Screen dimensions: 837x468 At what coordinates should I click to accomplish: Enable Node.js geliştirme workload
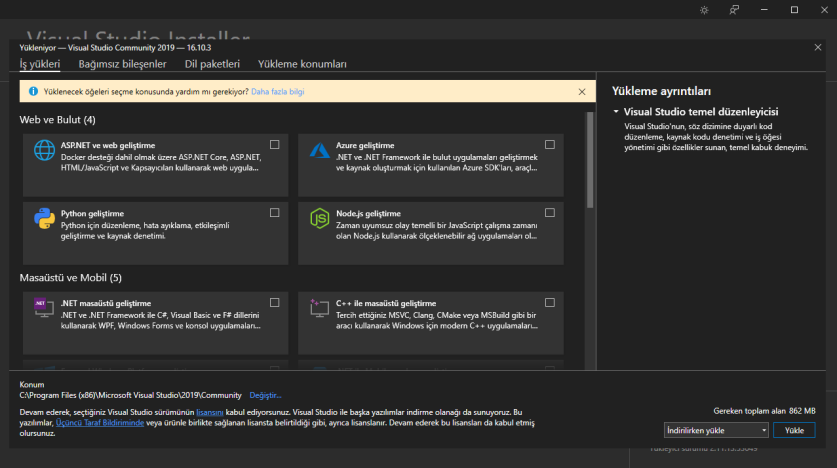click(550, 213)
